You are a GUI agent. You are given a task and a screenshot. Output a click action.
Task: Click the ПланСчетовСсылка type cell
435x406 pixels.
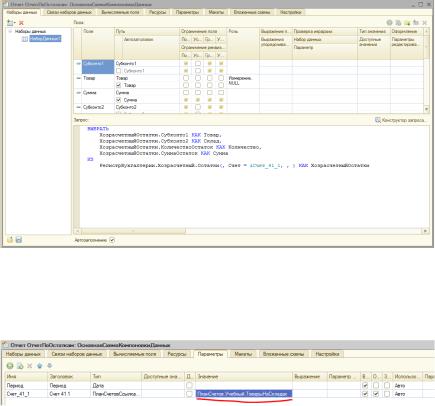click(x=116, y=394)
